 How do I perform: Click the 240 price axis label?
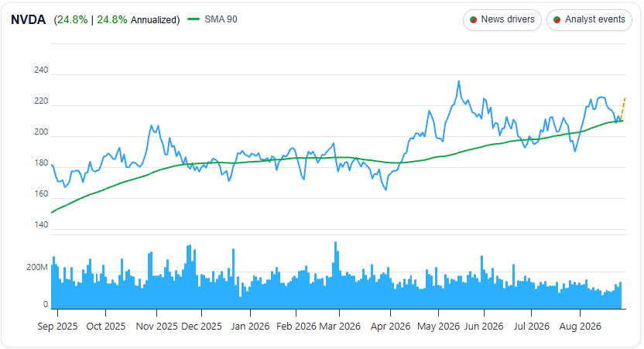click(x=41, y=70)
